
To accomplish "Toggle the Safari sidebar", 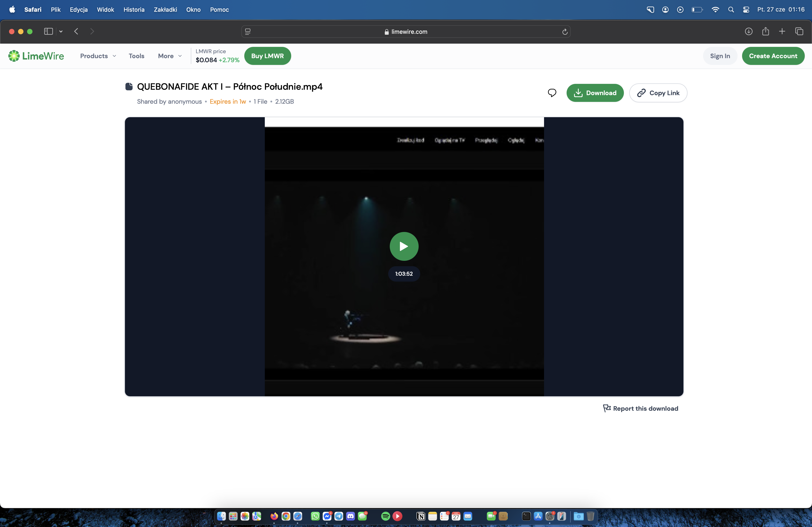I will click(48, 31).
